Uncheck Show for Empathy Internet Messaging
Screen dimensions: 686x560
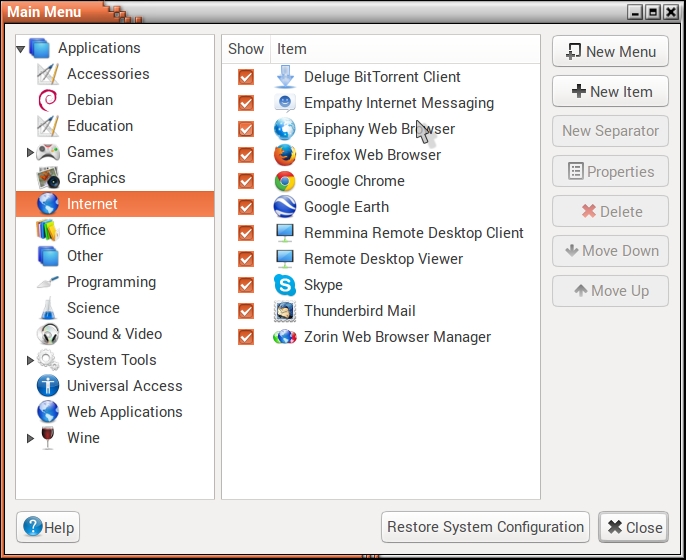click(246, 103)
